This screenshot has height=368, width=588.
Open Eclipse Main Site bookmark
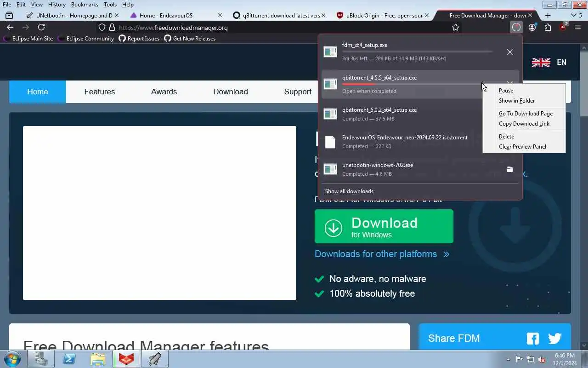pyautogui.click(x=28, y=39)
